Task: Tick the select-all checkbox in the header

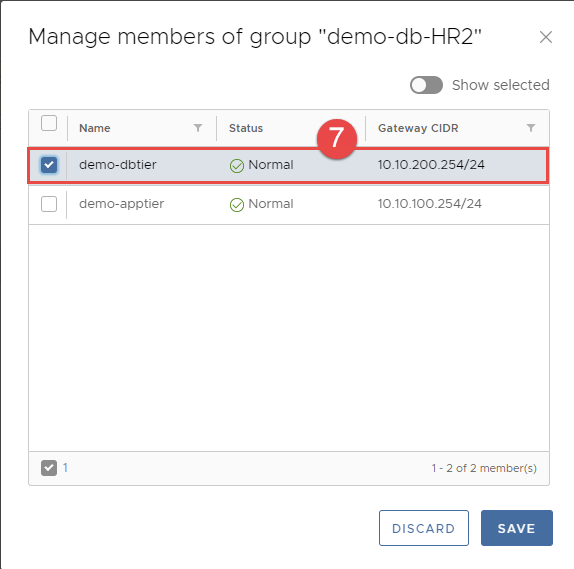Action: point(49,123)
